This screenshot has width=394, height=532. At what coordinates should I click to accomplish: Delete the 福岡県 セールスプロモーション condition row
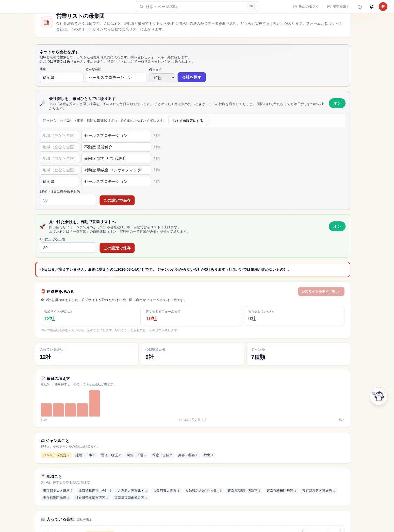[157, 182]
